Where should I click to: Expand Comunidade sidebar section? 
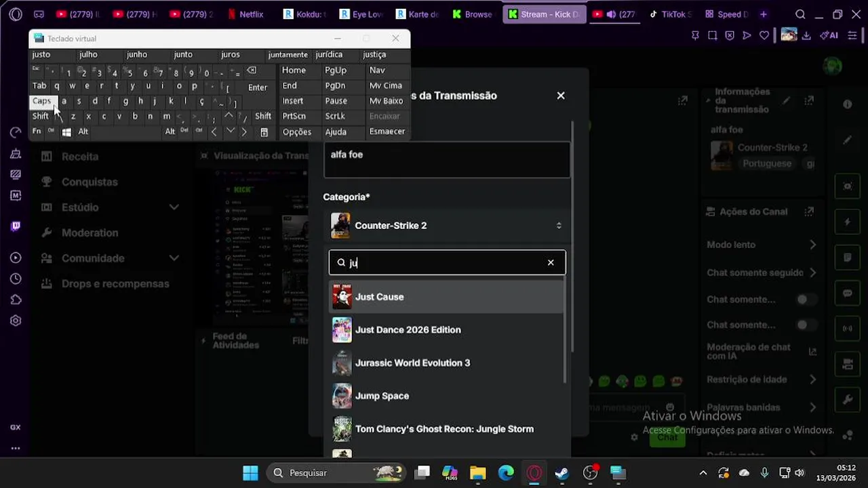(x=110, y=258)
